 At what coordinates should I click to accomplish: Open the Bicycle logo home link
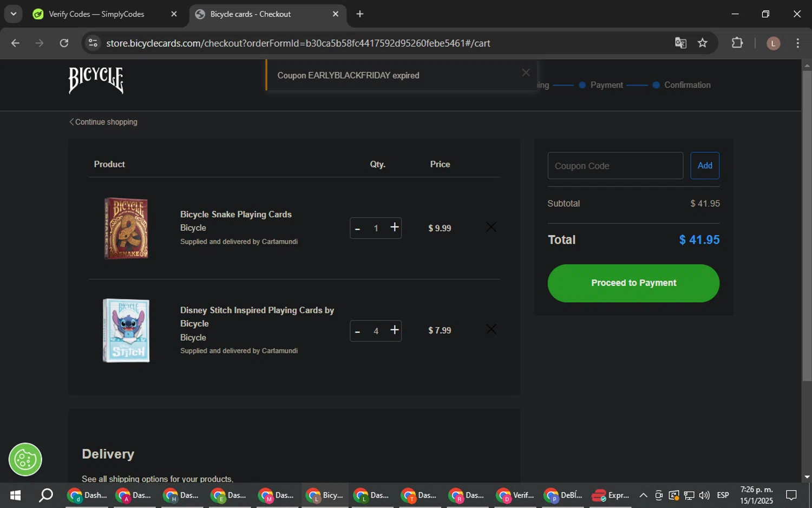[96, 80]
